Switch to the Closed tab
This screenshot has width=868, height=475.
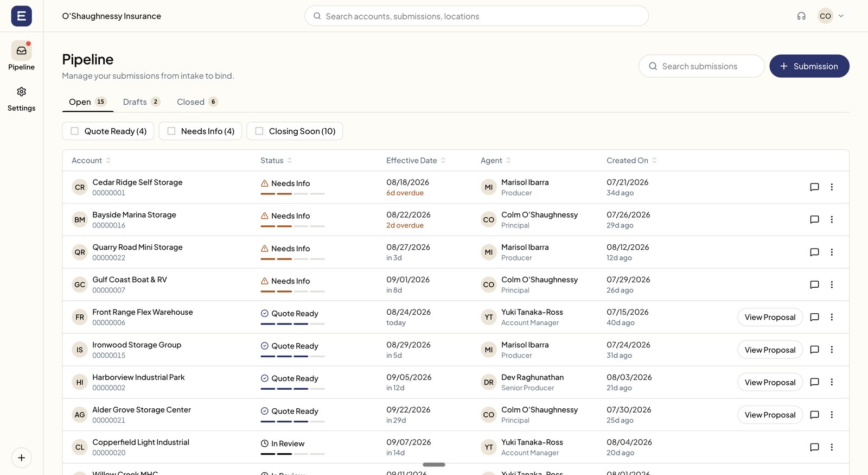[197, 102]
